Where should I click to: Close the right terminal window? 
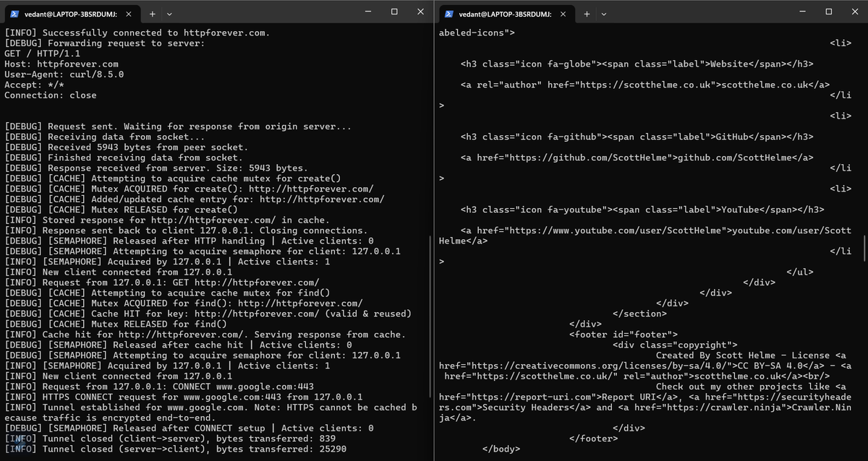click(855, 12)
